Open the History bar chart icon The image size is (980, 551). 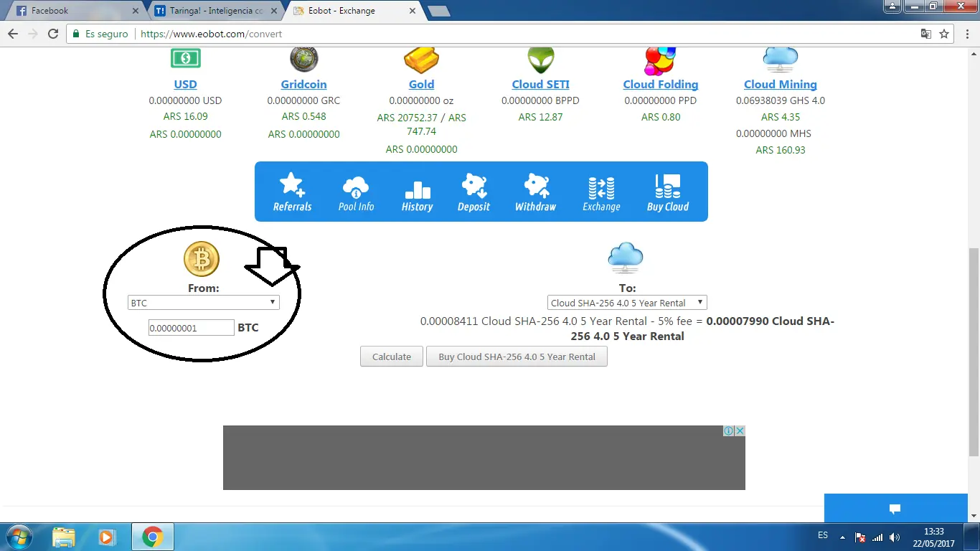418,189
